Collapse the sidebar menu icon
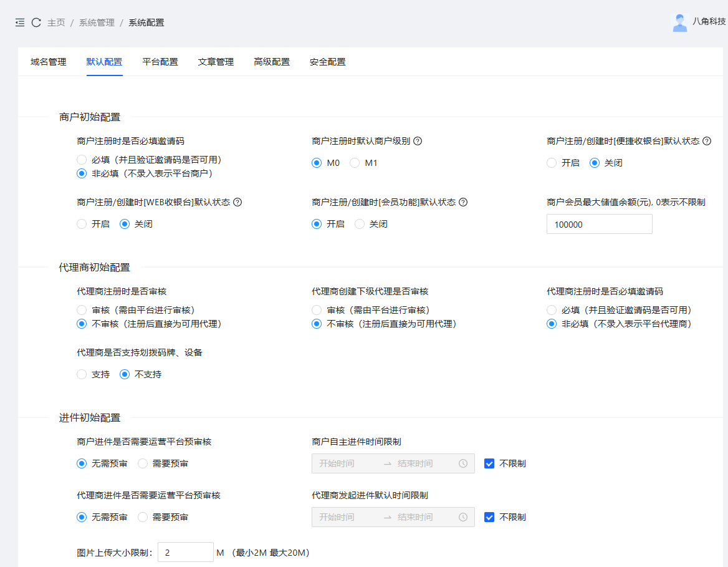 tap(20, 22)
